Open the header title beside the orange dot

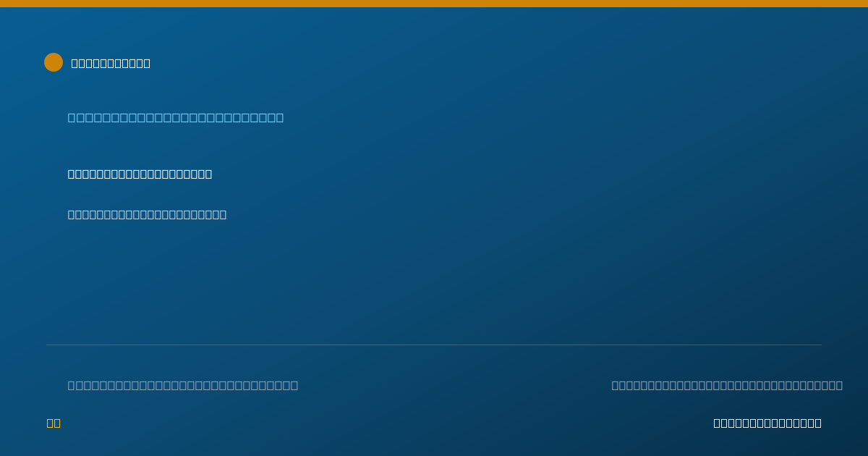pyautogui.click(x=111, y=63)
